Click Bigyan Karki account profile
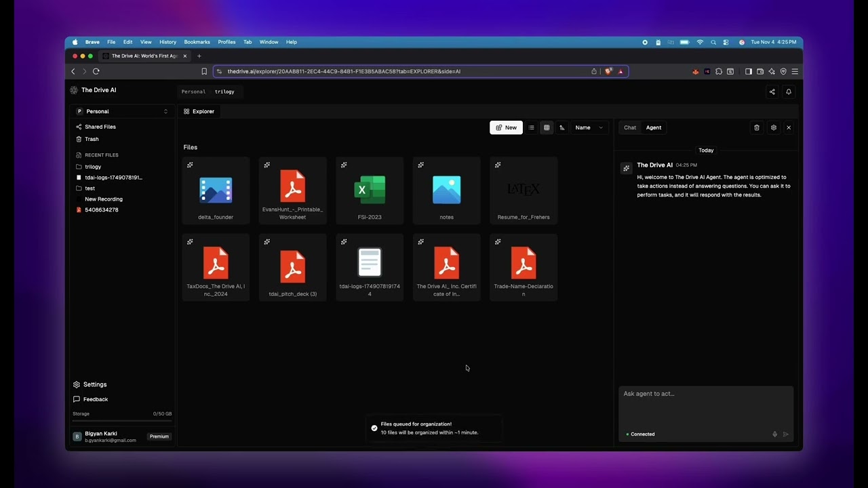 pyautogui.click(x=105, y=436)
